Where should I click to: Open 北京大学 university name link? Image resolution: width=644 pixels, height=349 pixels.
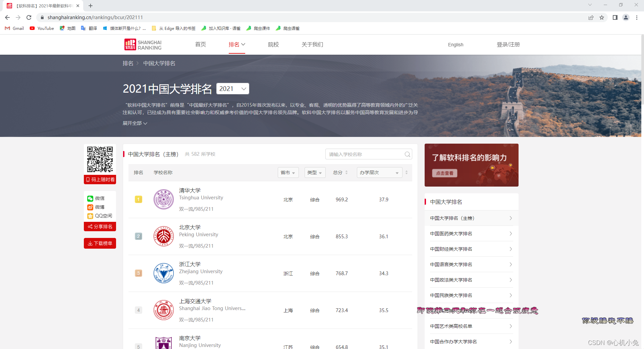coord(190,227)
